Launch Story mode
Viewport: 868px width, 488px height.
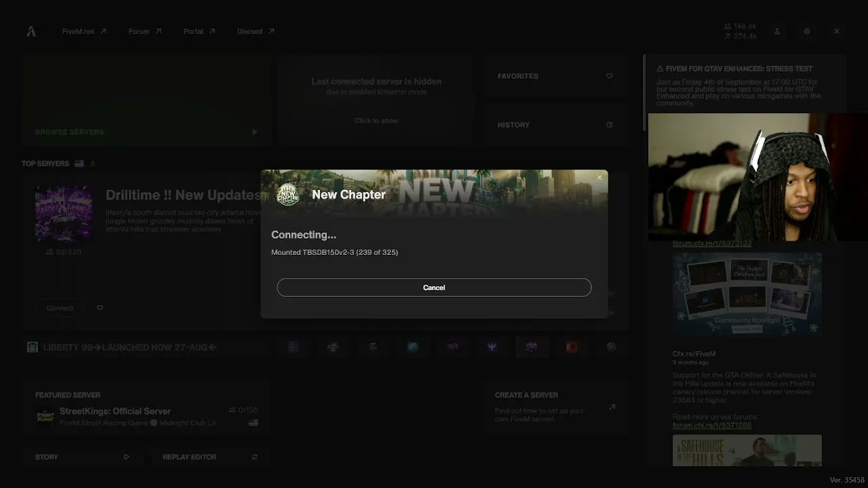click(82, 457)
